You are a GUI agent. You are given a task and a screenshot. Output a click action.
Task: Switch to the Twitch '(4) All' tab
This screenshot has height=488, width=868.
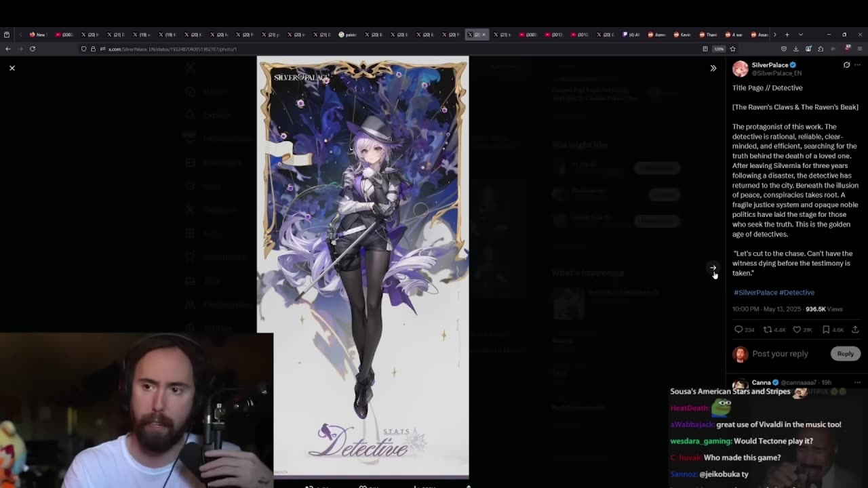pyautogui.click(x=631, y=35)
